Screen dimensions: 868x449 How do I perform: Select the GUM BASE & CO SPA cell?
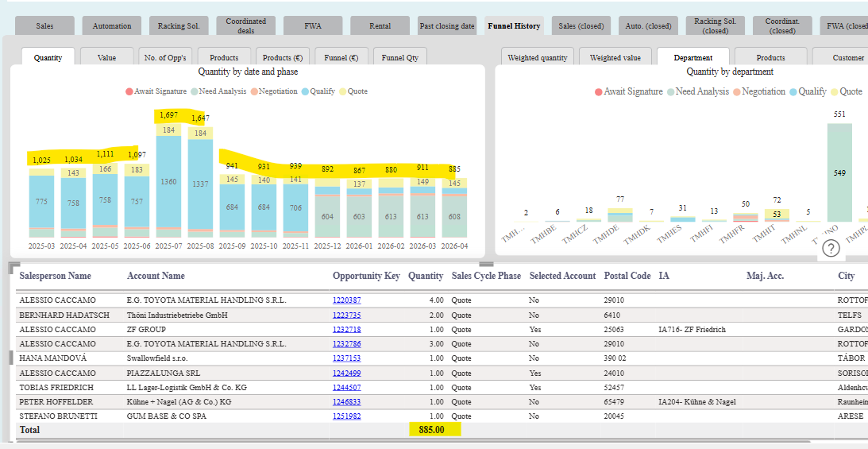[167, 416]
